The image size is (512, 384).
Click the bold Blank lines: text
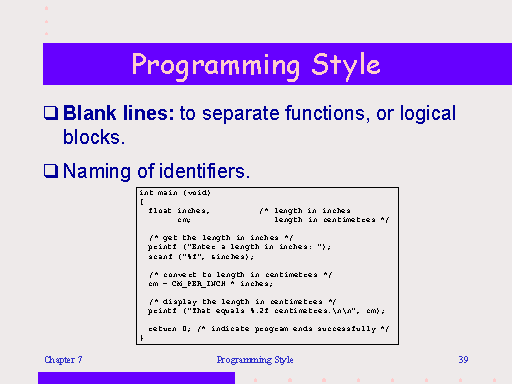coord(119,113)
